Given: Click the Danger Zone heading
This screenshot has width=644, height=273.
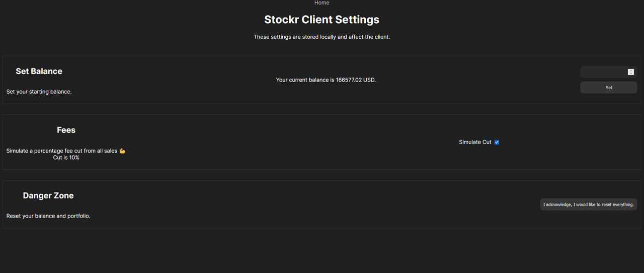Looking at the screenshot, I should click(x=48, y=196).
